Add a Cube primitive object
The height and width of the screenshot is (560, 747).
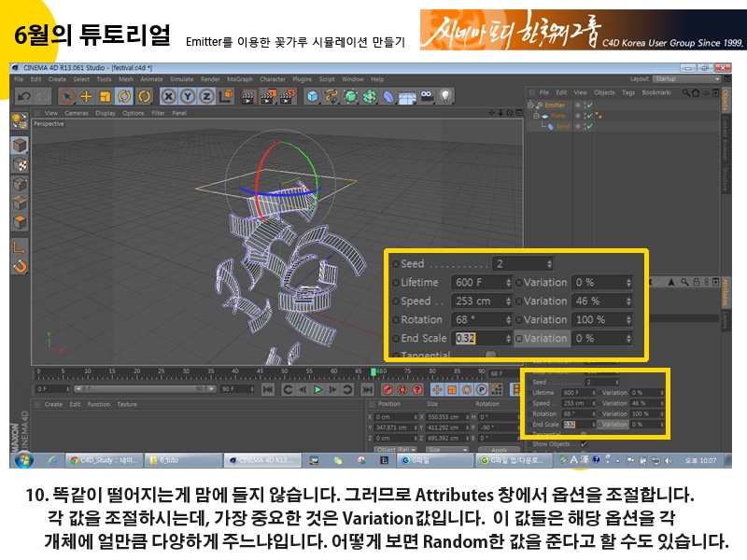[312, 96]
